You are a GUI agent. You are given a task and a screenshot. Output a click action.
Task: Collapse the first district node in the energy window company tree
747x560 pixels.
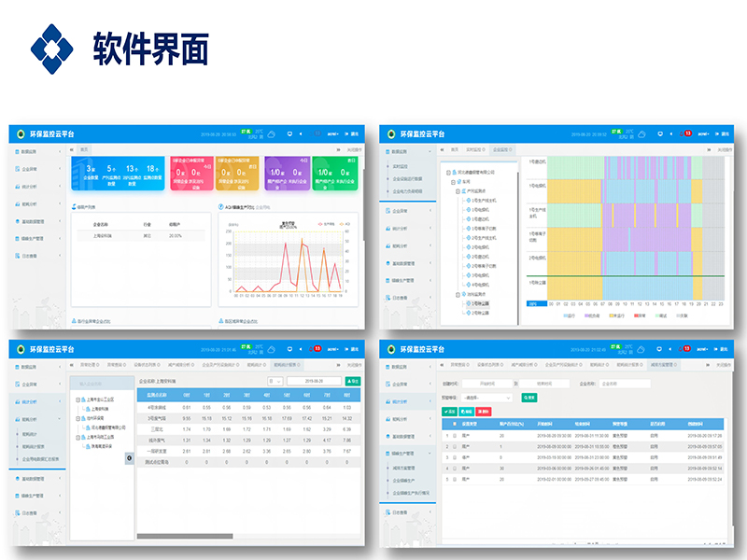click(78, 400)
